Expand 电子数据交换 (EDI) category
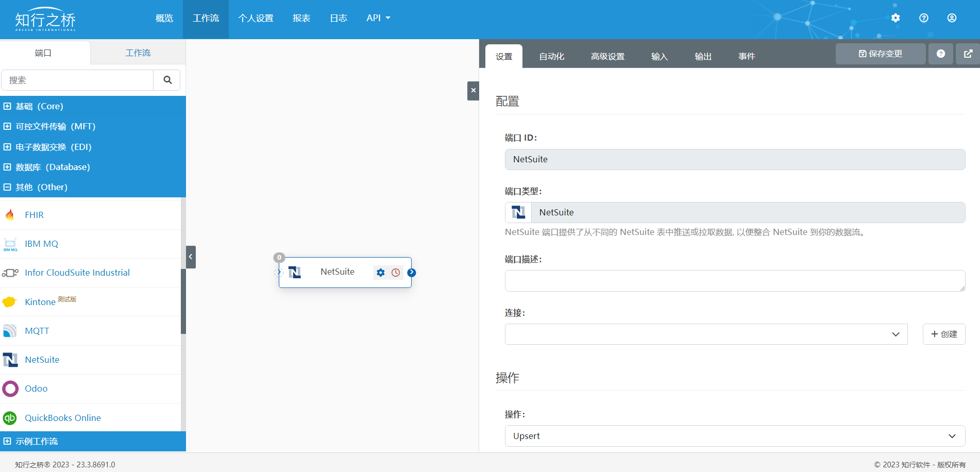This screenshot has width=980, height=472. coord(93,147)
